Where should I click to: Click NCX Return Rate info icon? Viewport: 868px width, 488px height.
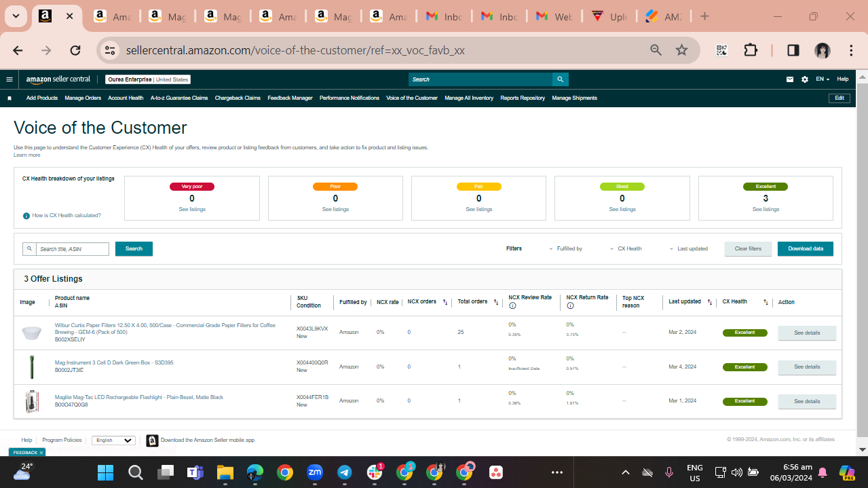570,306
